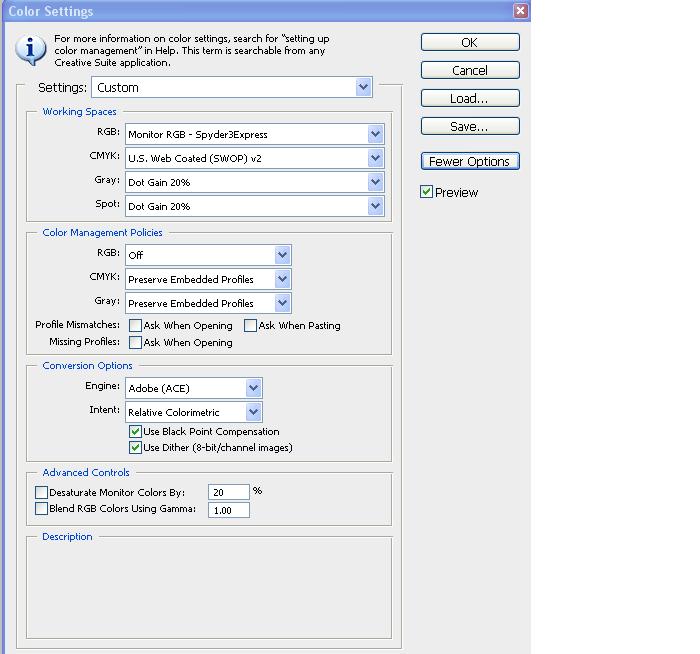Close the Color Settings dialog

tap(520, 11)
